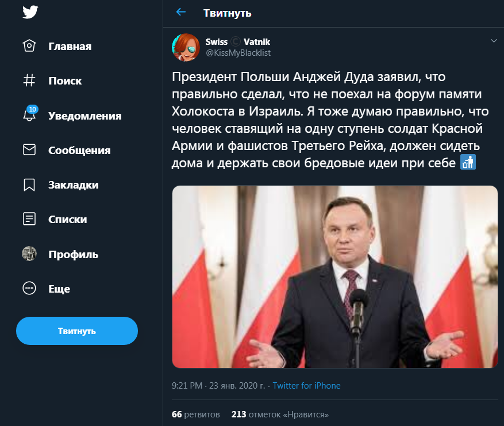Click the Swiss Vatnik display name

point(237,42)
